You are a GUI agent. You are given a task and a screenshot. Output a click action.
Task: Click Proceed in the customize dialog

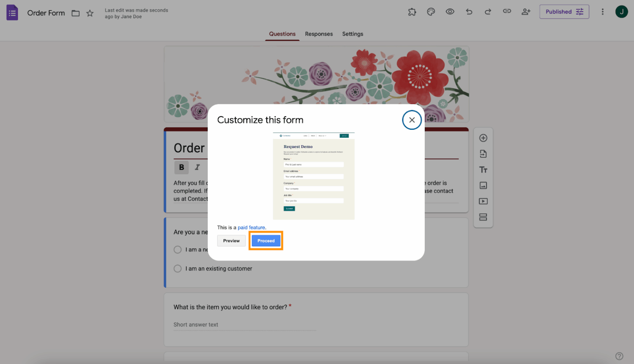click(266, 241)
